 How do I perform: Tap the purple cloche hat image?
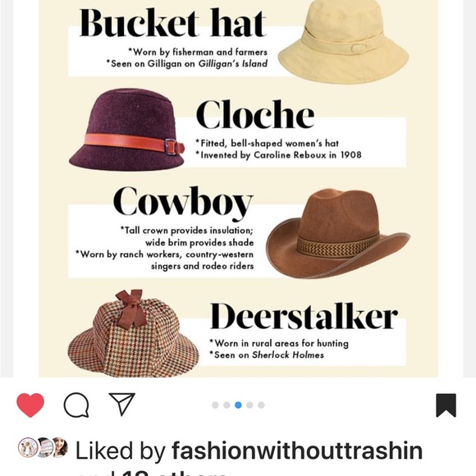pyautogui.click(x=126, y=130)
